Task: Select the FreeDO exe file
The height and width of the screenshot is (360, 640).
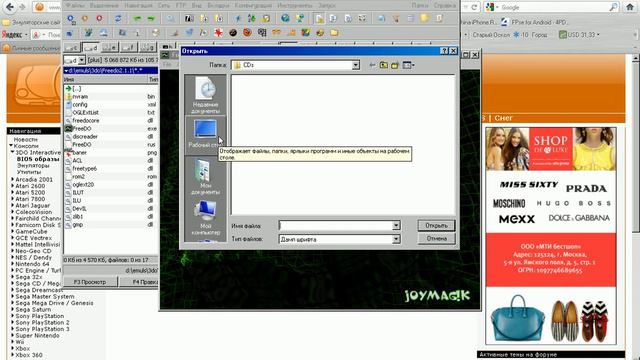Action: [110, 129]
